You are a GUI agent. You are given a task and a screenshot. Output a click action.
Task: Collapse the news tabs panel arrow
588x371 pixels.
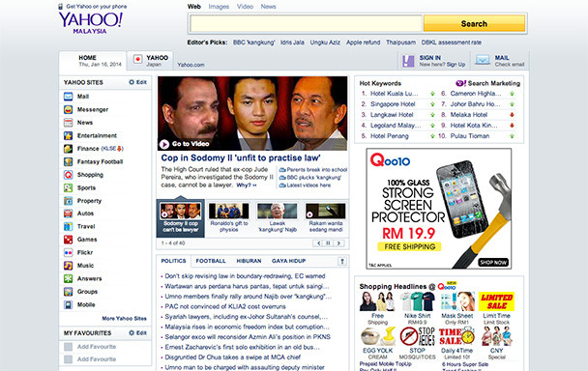[x=342, y=261]
